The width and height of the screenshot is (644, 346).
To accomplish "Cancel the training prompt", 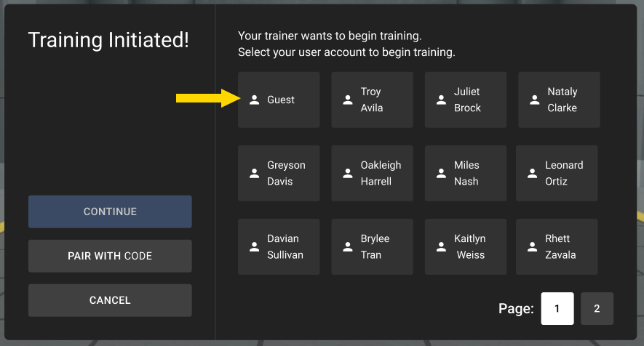I will 110,300.
